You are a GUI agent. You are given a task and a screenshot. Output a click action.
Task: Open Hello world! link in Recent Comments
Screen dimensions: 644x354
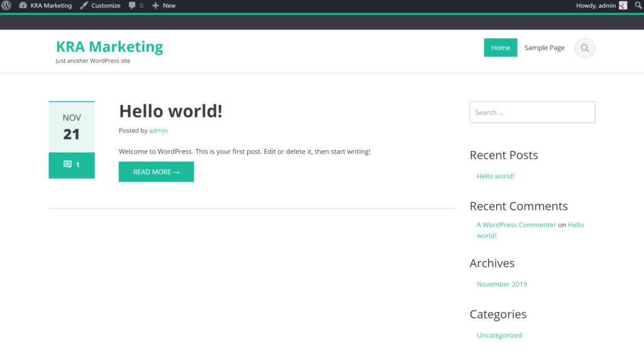pos(575,224)
